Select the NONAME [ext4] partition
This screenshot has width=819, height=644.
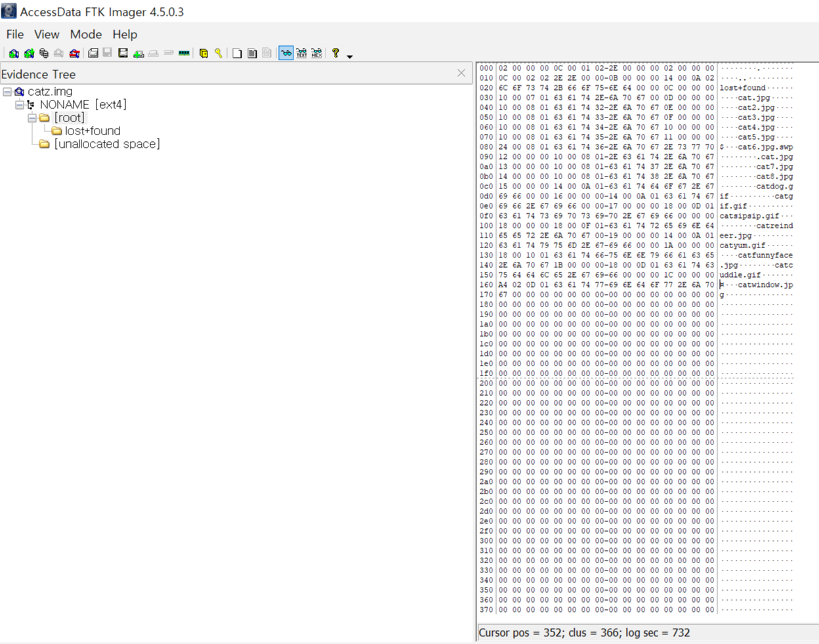(83, 104)
